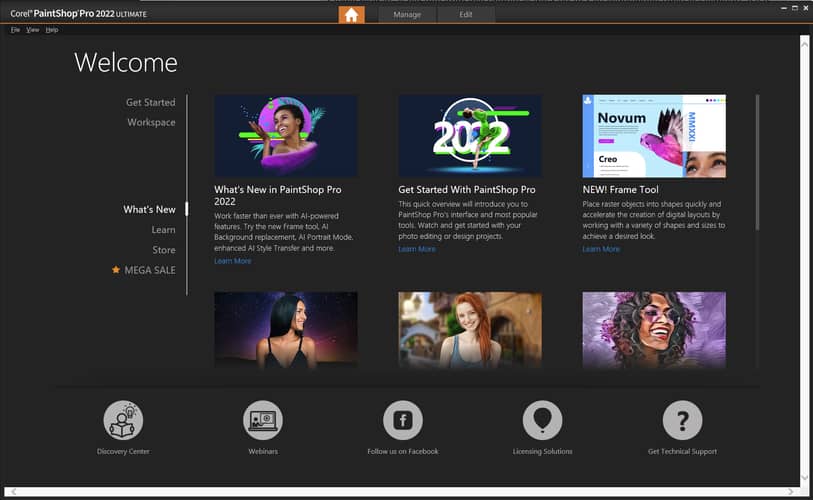
Task: Open the File menu
Action: (15, 30)
